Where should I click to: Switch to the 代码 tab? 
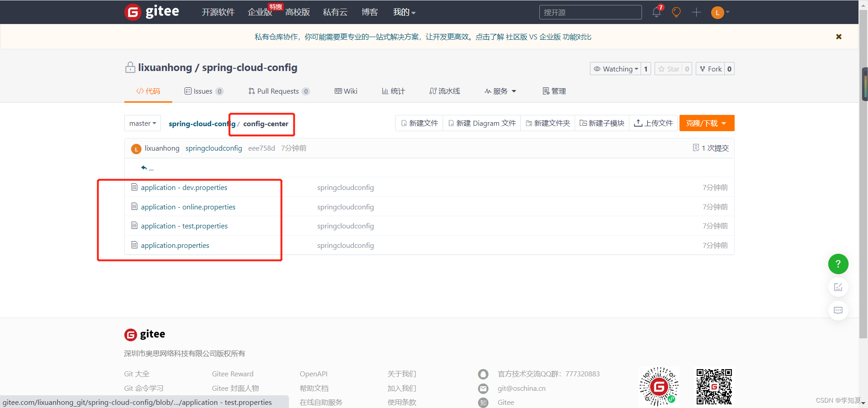[x=148, y=91]
